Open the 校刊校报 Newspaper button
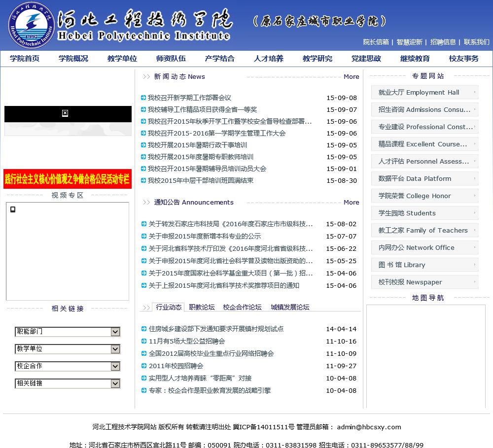493x448 pixels. point(425,282)
